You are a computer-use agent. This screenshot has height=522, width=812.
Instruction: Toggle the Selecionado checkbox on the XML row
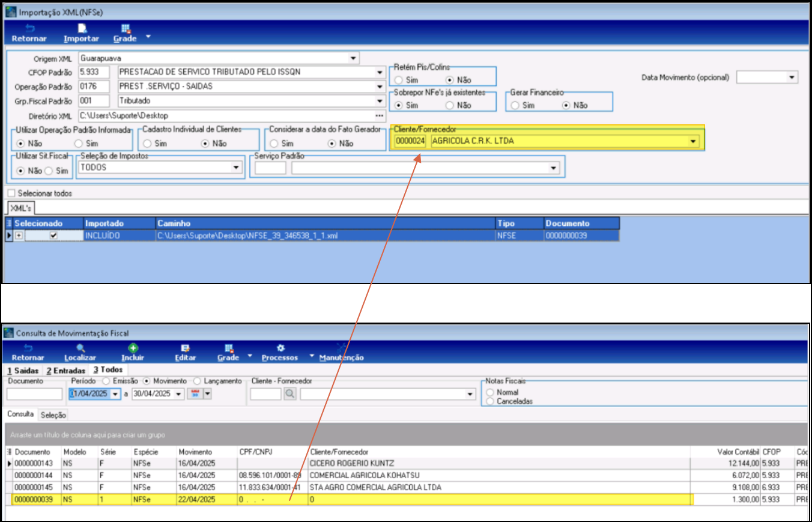point(53,236)
